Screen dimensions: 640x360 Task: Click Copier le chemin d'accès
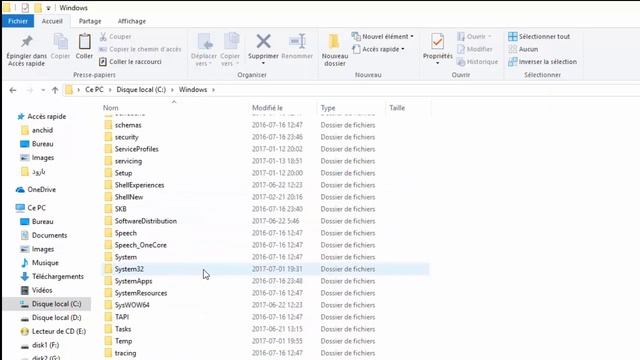140,49
